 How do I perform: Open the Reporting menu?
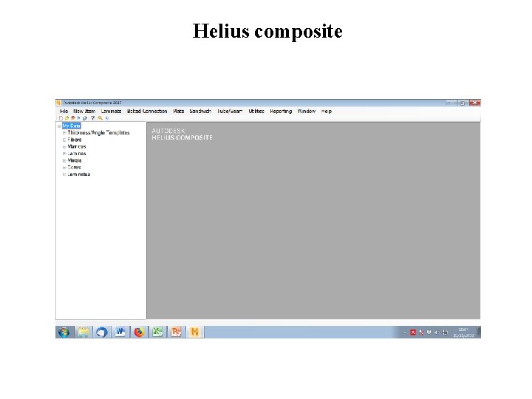click(281, 112)
